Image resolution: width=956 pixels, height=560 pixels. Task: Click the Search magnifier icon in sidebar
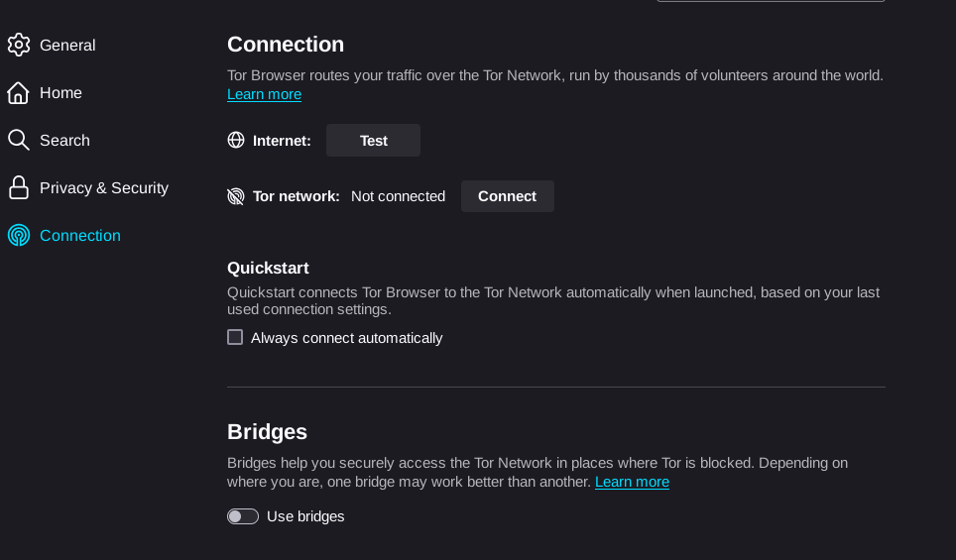pos(18,140)
